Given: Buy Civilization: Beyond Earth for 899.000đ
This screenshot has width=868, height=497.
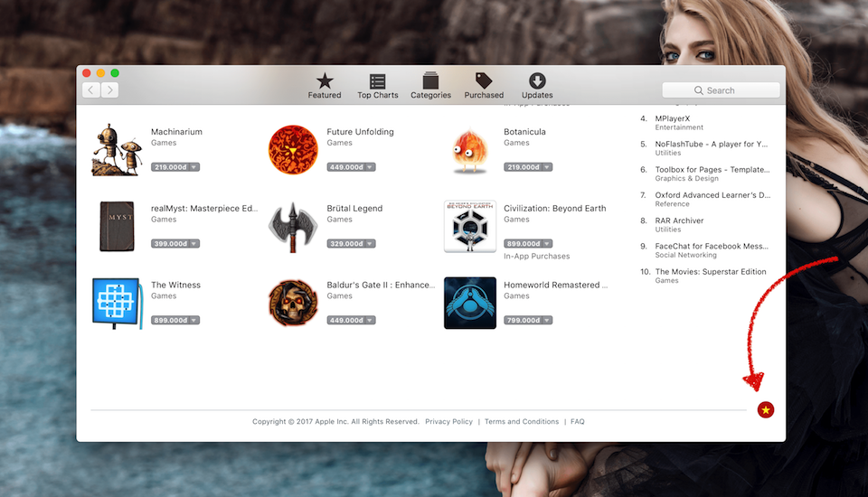Looking at the screenshot, I should tap(524, 243).
